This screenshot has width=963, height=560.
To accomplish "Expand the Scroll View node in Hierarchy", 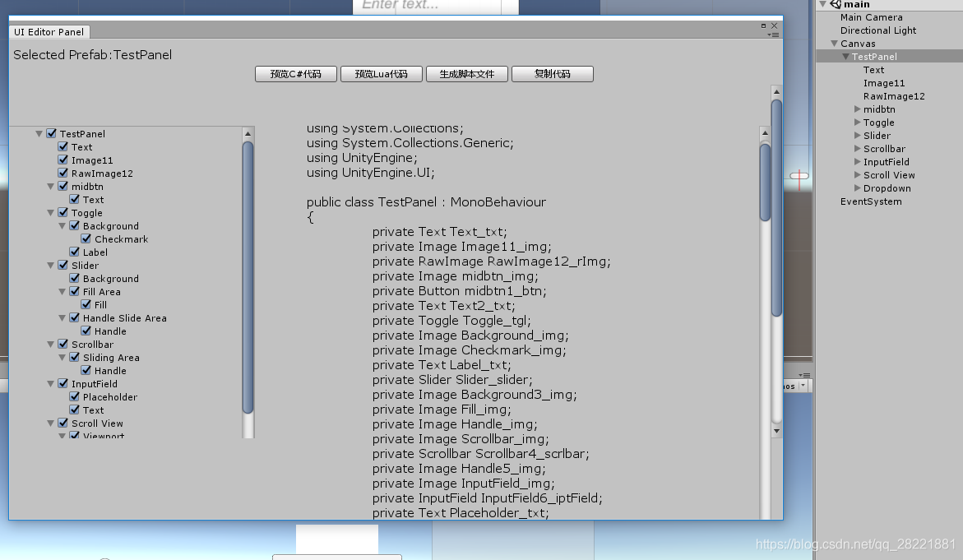I will pyautogui.click(x=858, y=175).
